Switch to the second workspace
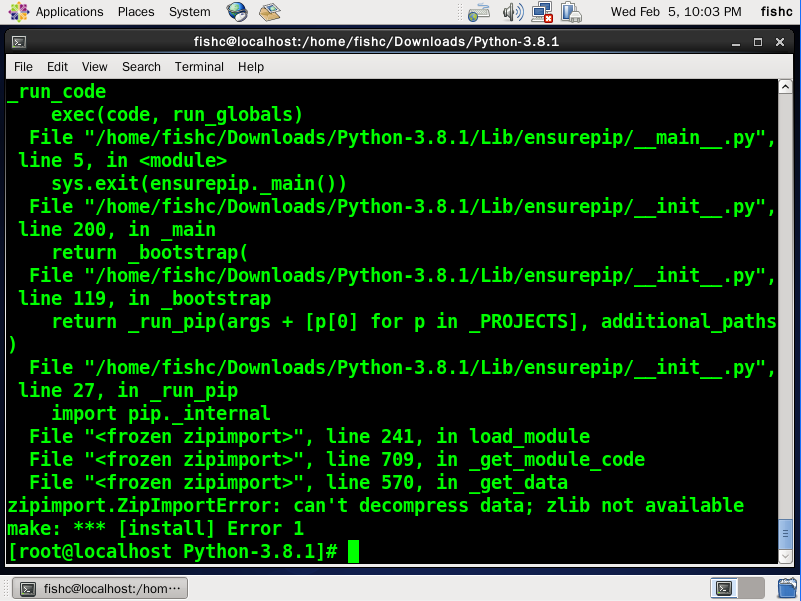Screen dimensions: 801x601 click(754, 589)
